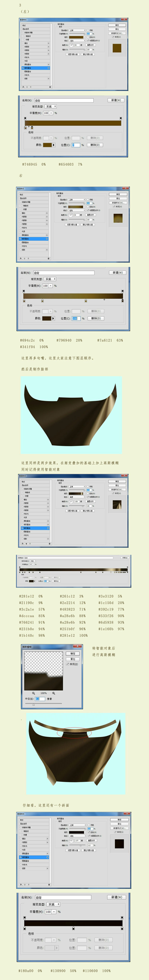Click fx icon in third Layer Style dialog
The height and width of the screenshot is (980, 149).
click(x=23, y=543)
